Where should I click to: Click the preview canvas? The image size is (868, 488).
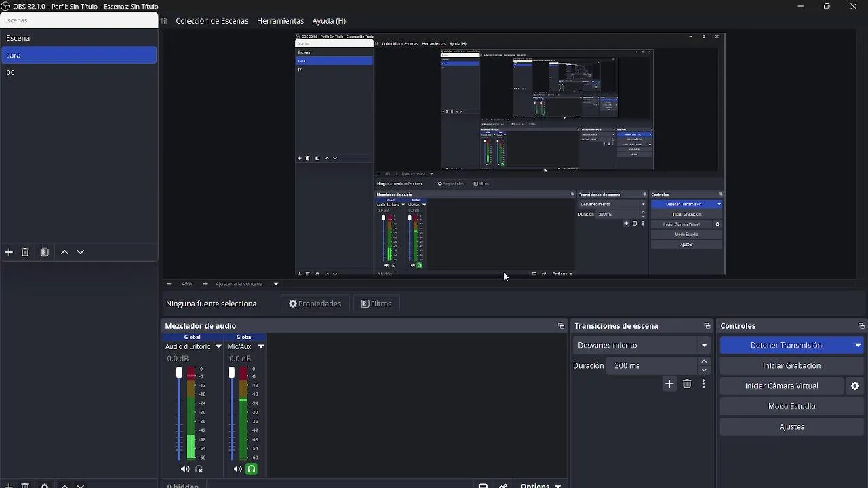[x=510, y=155]
